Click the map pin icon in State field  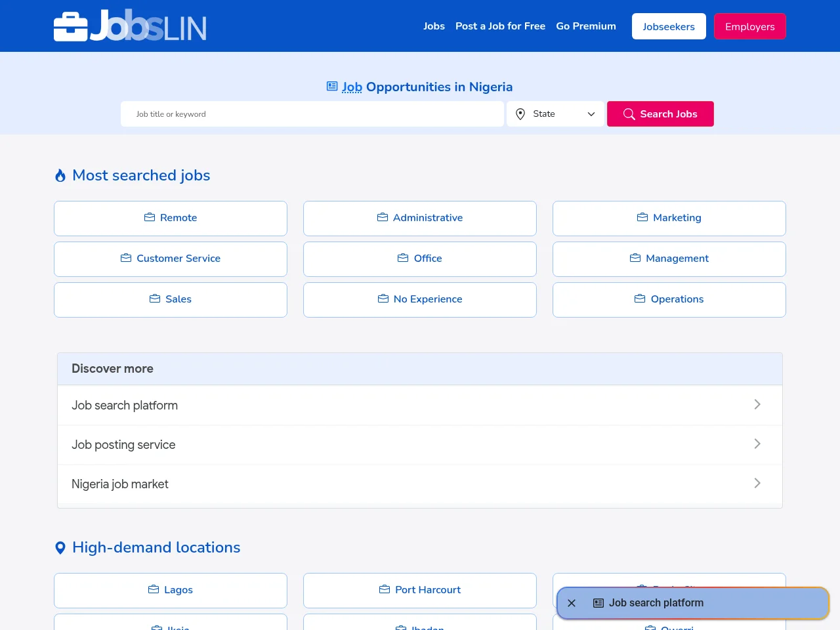click(x=520, y=114)
